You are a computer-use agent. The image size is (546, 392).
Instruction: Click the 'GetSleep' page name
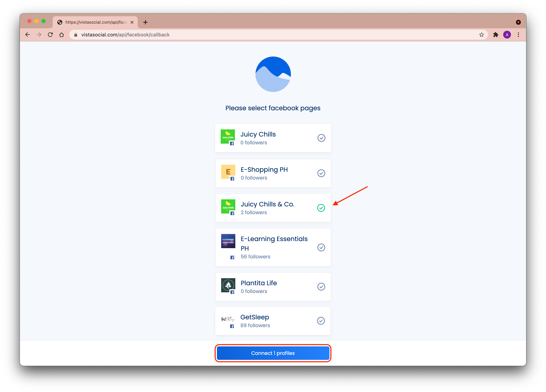coord(255,317)
